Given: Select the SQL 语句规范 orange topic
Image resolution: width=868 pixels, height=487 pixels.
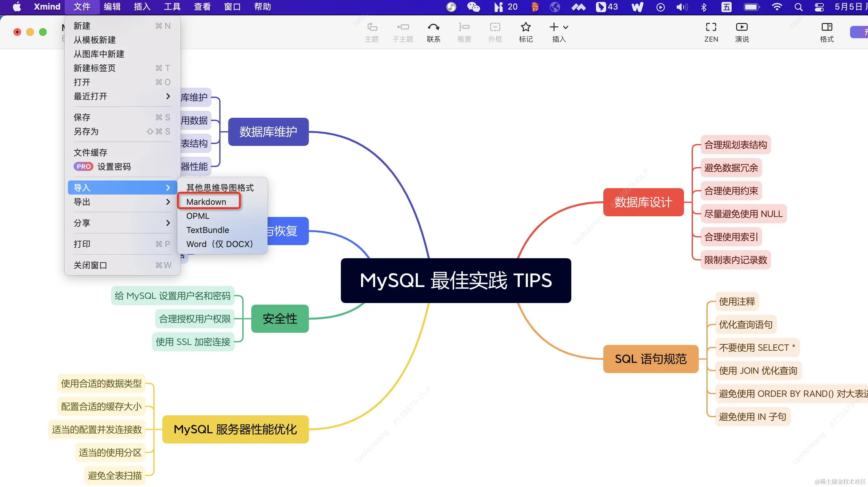Looking at the screenshot, I should (651, 359).
